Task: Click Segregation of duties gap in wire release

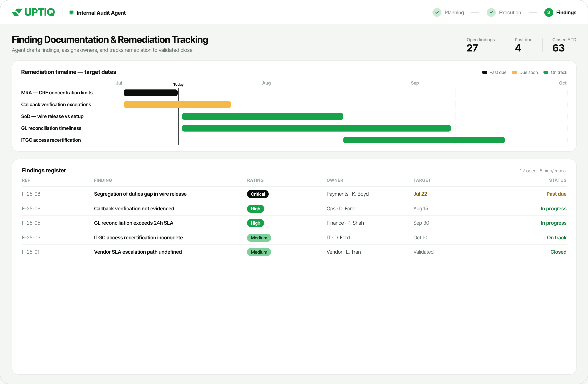Action: pos(140,194)
